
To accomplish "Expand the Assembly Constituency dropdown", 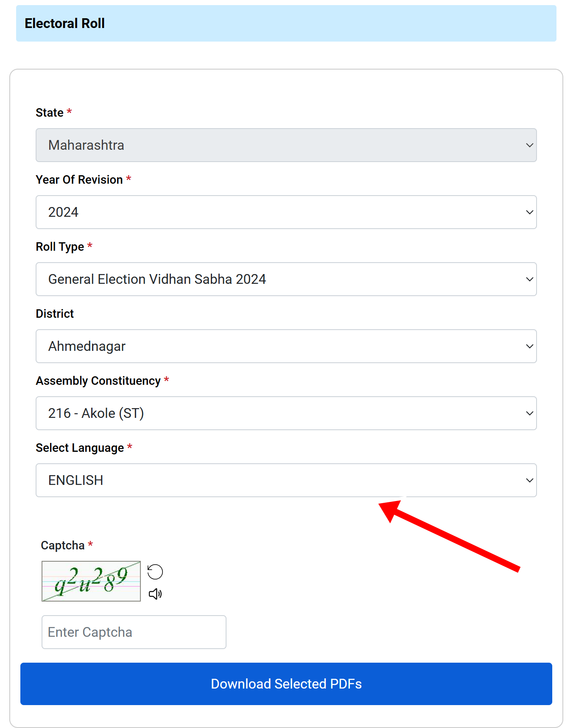I will tap(286, 413).
